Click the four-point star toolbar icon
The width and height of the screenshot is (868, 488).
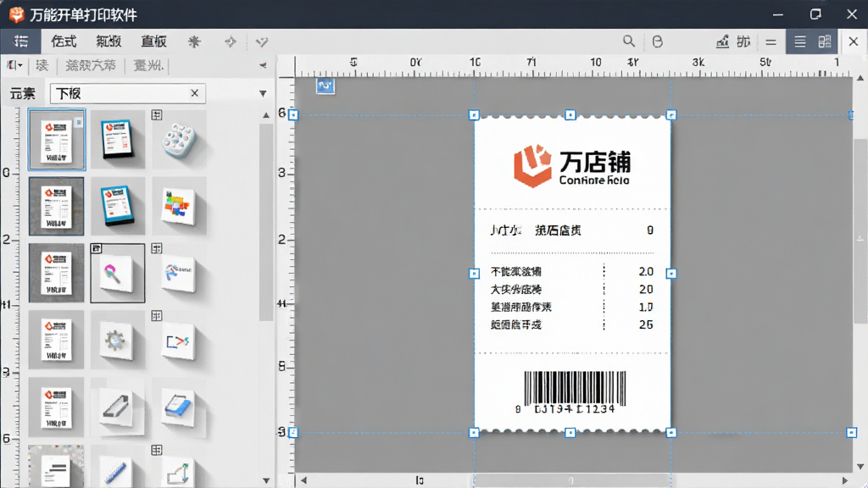coord(231,42)
